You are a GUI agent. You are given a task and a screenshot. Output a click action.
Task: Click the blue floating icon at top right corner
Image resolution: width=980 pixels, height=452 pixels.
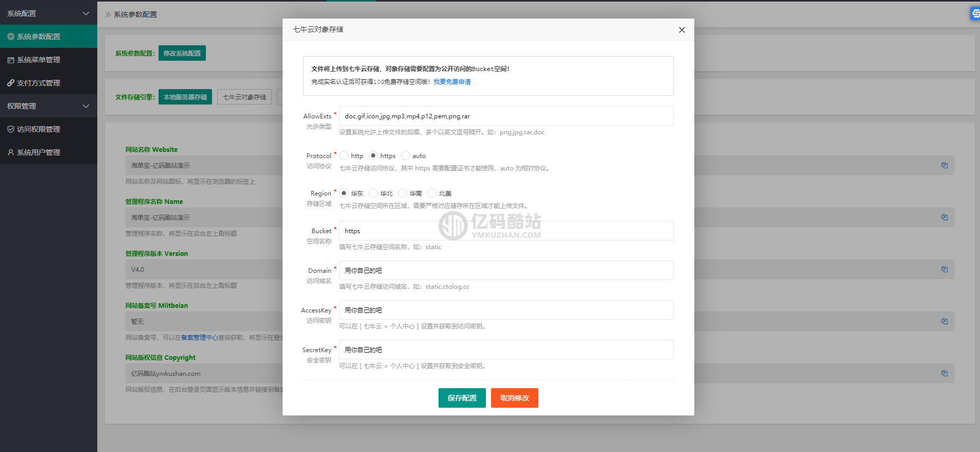pos(975,13)
